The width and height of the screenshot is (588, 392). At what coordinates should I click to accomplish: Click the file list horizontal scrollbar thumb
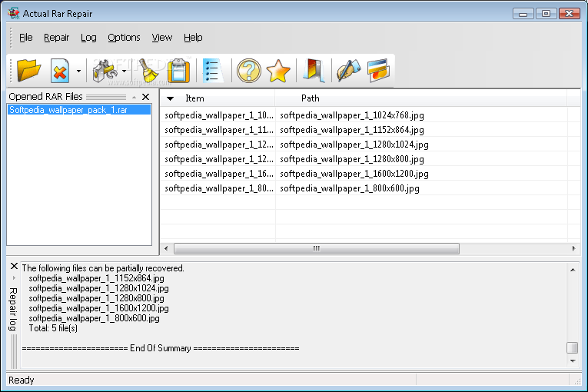[317, 248]
